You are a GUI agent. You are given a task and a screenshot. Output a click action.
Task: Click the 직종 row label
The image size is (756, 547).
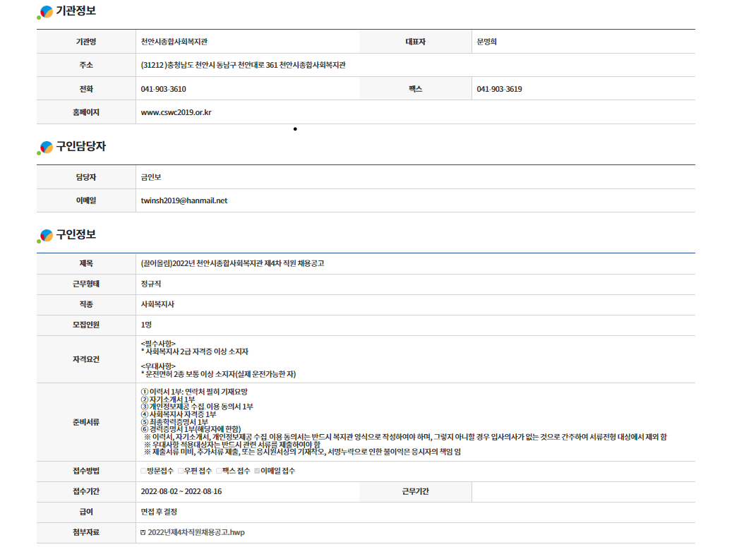click(86, 305)
